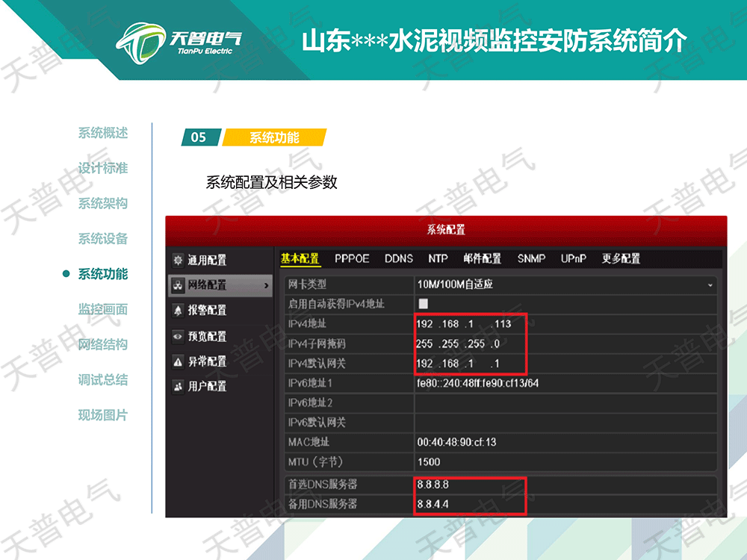Click the empty IPv6默认网关 field

565,423
